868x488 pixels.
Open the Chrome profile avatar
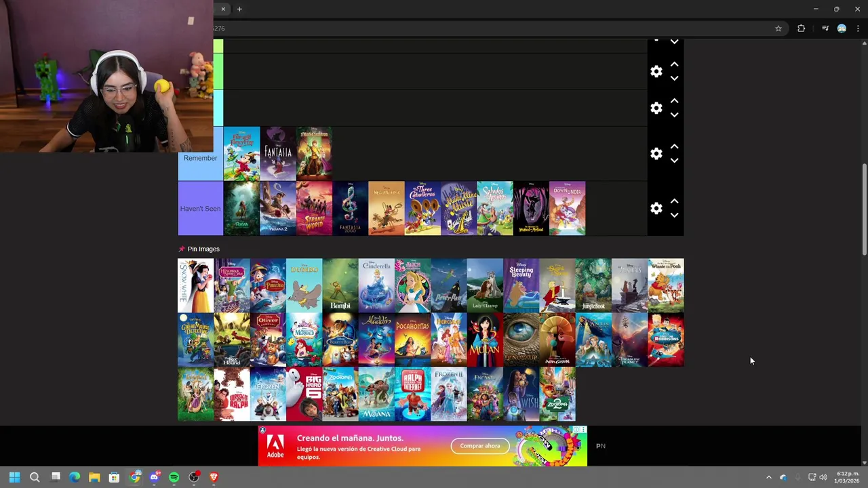tap(842, 28)
